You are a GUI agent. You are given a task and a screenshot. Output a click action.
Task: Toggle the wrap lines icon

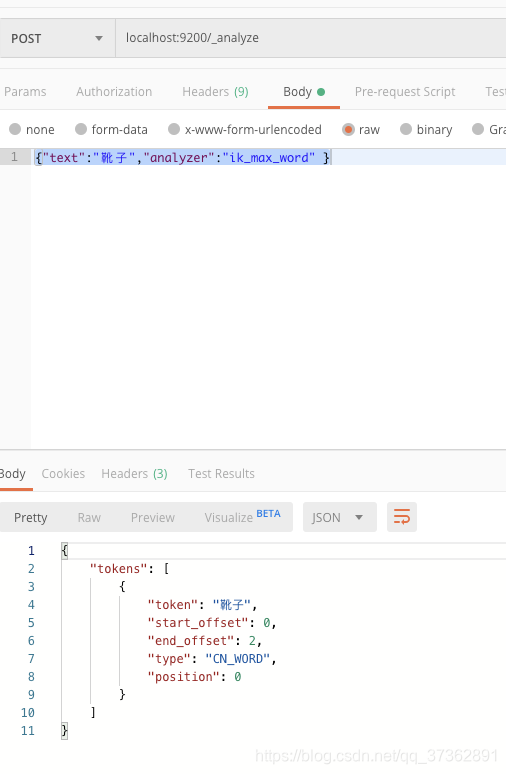click(x=402, y=517)
